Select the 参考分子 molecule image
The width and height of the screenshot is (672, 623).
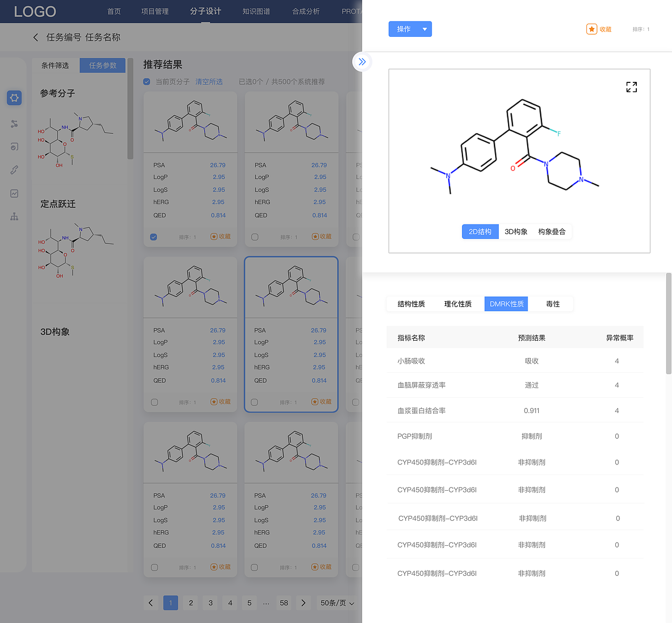[75, 139]
